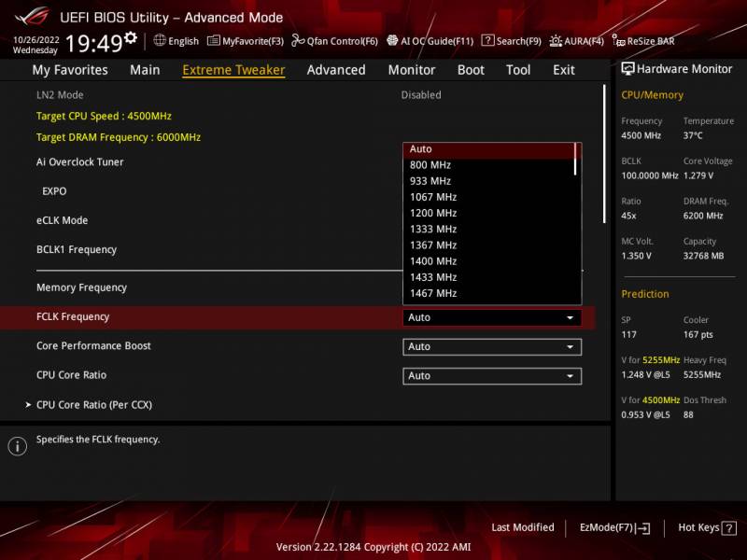
Task: Click Last Modified button
Action: click(523, 527)
